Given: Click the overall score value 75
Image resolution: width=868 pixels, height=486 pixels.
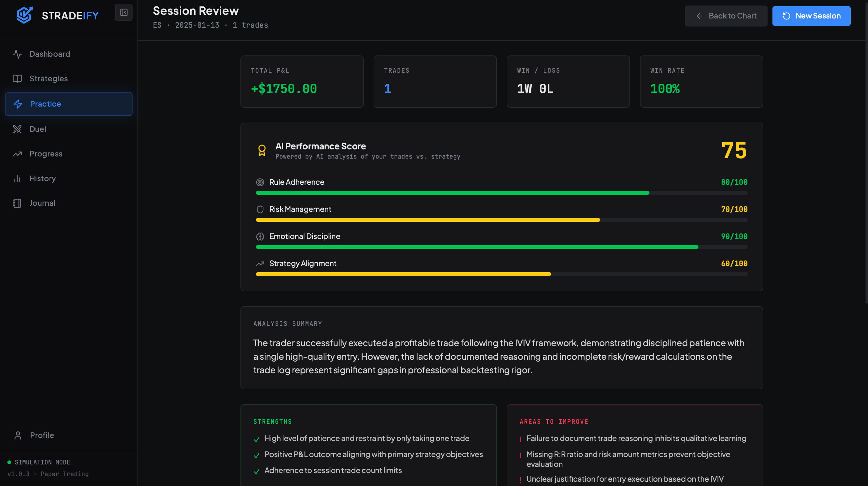Looking at the screenshot, I should (x=734, y=150).
